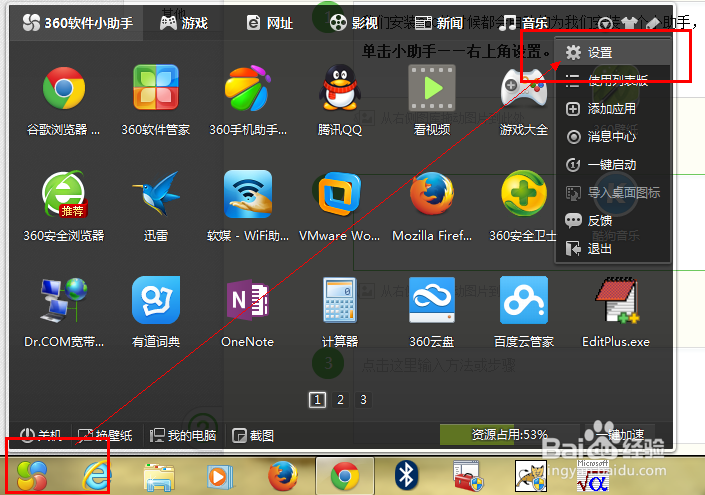Open 百度云管家 app icon
This screenshot has height=495, width=705.
pos(524,300)
